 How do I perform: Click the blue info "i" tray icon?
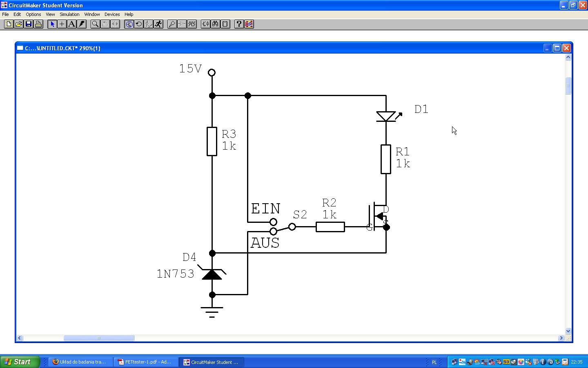click(543, 362)
